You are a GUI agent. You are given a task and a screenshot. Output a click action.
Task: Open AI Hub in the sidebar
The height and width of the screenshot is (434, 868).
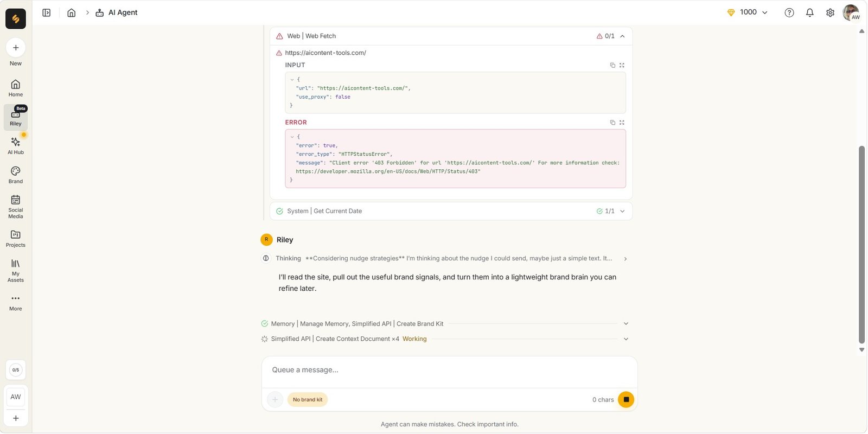pyautogui.click(x=16, y=146)
